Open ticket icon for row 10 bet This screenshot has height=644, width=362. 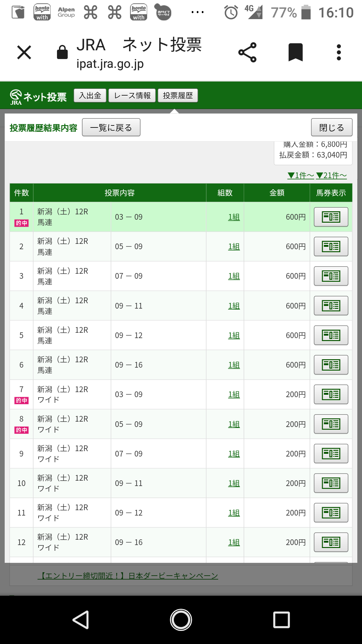(331, 483)
